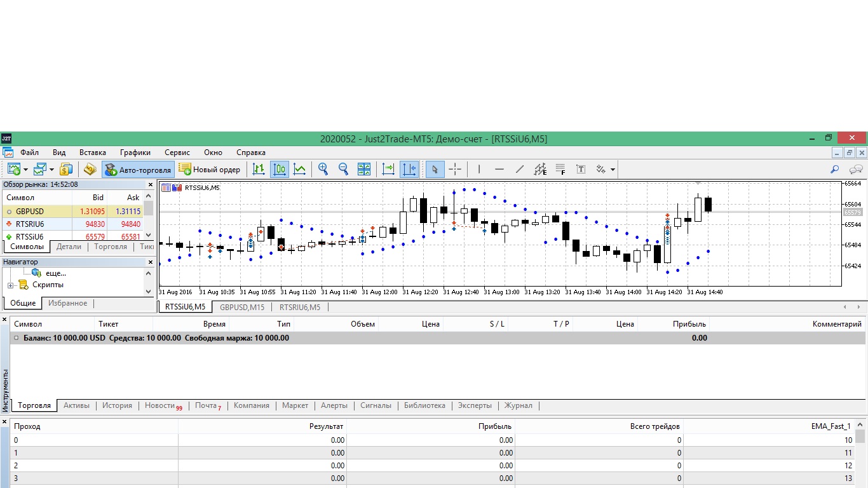Open the new chart dropdown arrow

[x=25, y=170]
